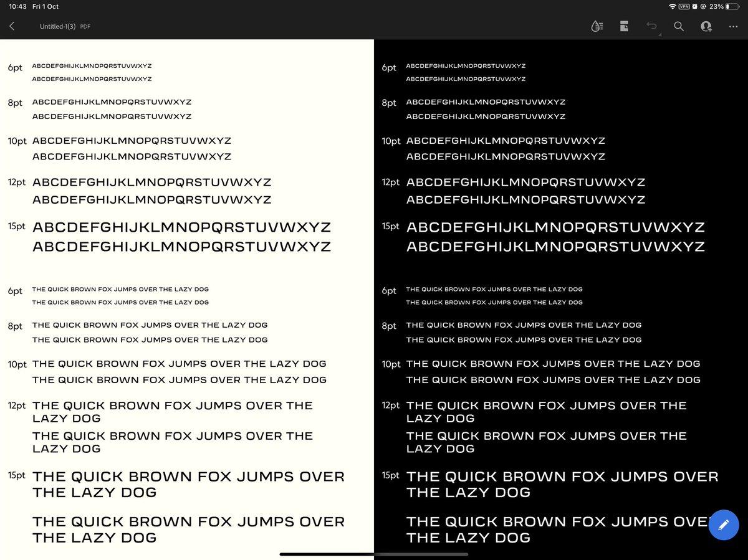748x560 pixels.
Task: Open the page view settings icon
Action: coord(624,26)
